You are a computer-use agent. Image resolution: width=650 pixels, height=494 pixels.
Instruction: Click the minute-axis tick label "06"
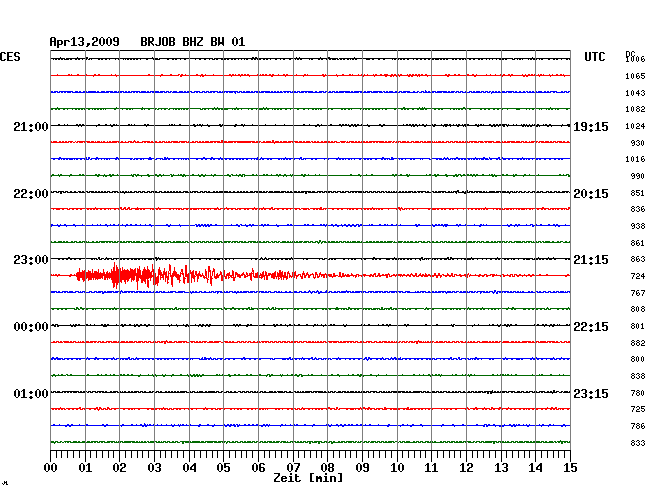pyautogui.click(x=258, y=468)
